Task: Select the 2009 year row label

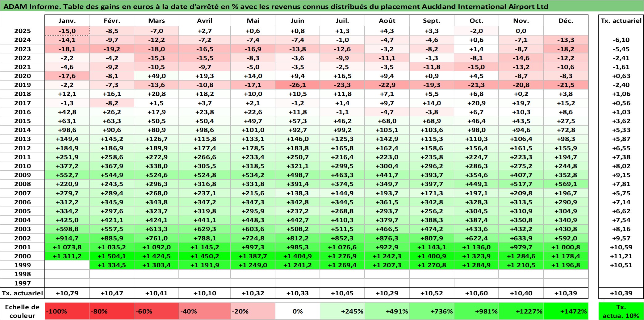Action: click(23, 175)
